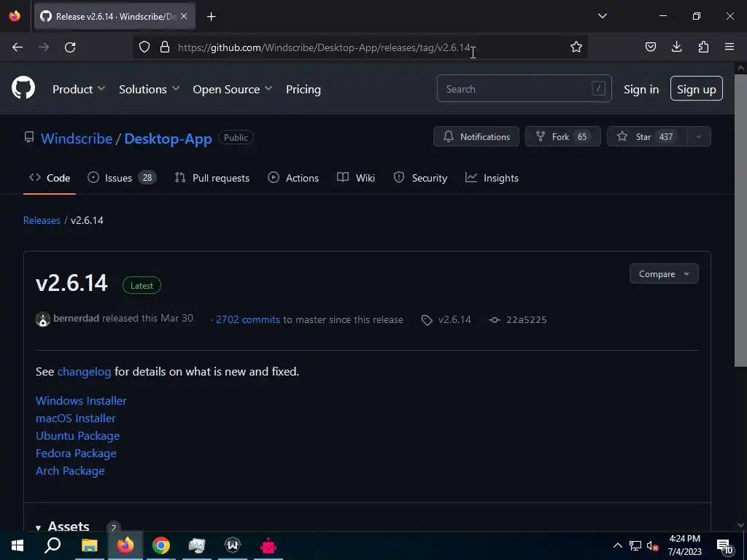Switch to the Issues tab
Image resolution: width=747 pixels, height=560 pixels.
pos(122,178)
